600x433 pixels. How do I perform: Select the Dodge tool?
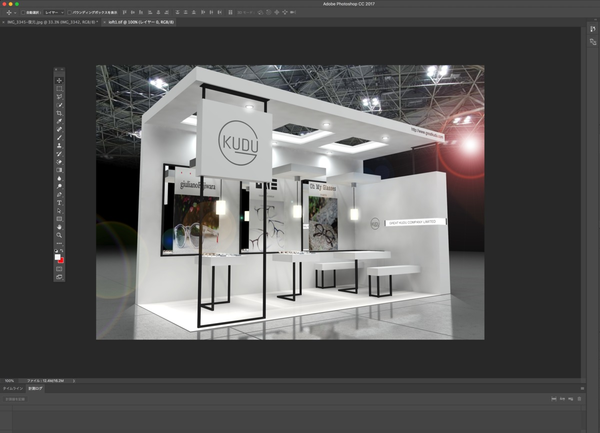[59, 186]
